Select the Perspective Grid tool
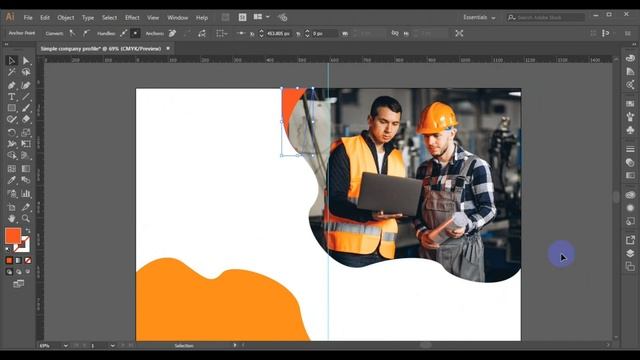Image resolution: width=640 pixels, height=360 pixels. (x=26, y=156)
